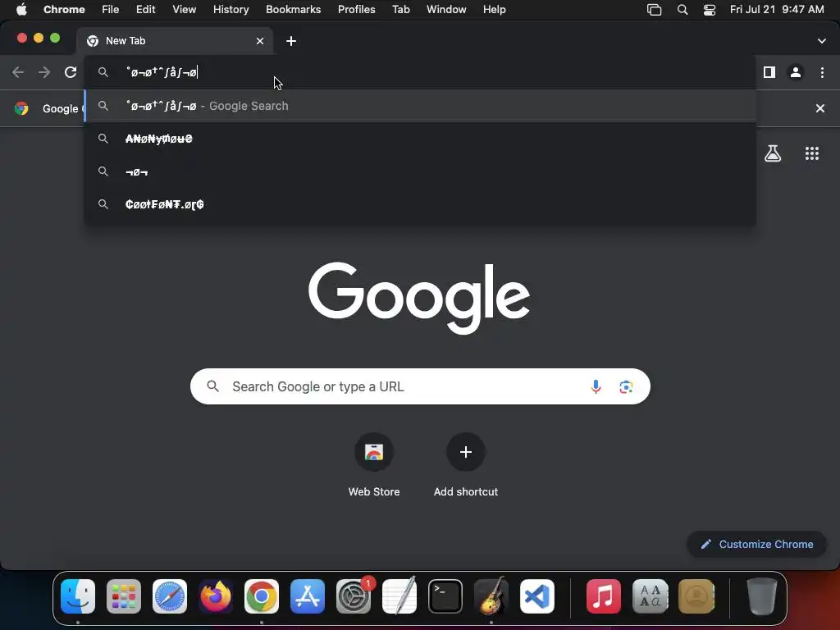Close the New Tab tab
Screen dimensions: 840x630
(260, 41)
